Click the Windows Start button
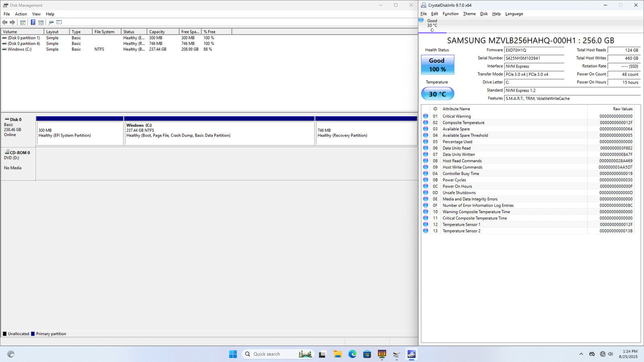 [233, 354]
